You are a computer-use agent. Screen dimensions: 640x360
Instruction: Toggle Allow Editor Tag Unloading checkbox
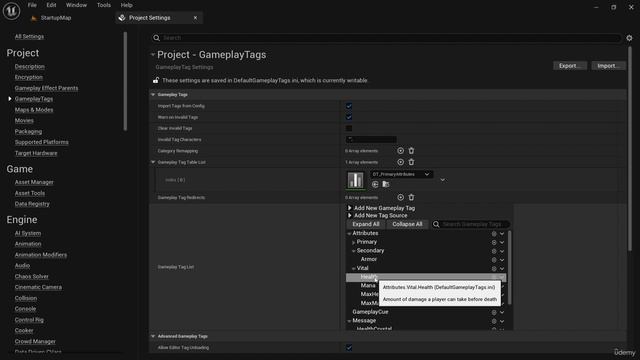click(x=349, y=347)
